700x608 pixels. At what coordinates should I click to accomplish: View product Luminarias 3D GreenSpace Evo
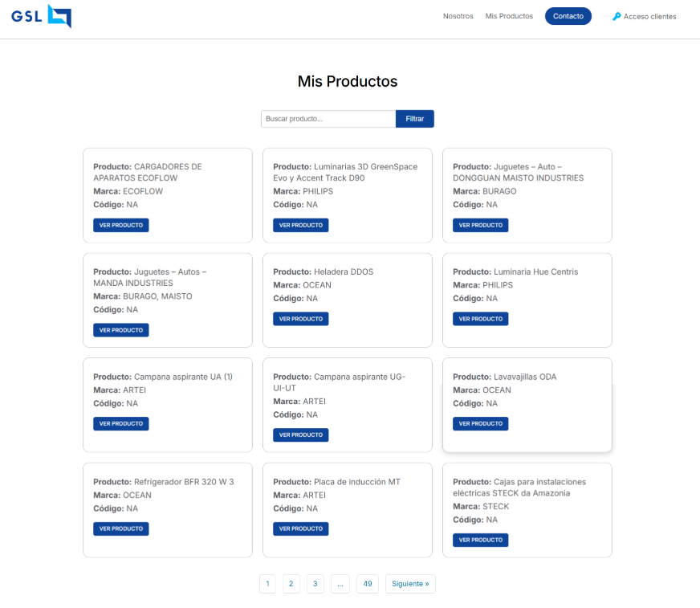pyautogui.click(x=301, y=225)
